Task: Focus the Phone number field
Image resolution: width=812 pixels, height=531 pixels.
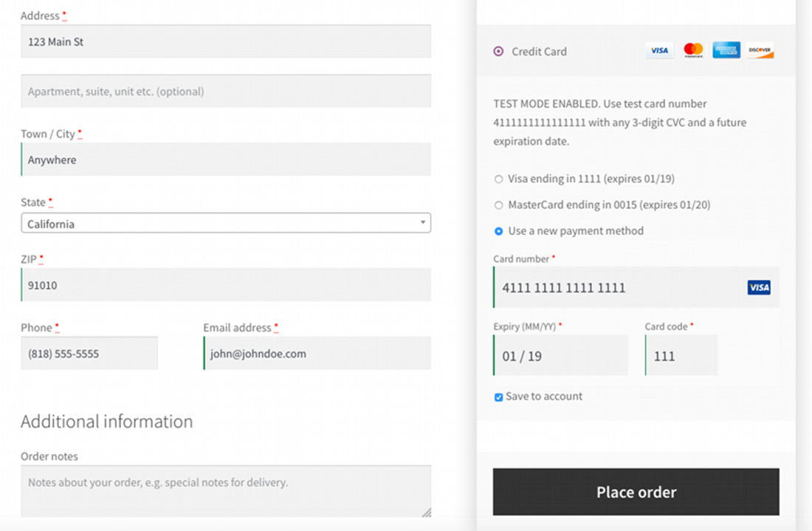Action: click(x=89, y=354)
